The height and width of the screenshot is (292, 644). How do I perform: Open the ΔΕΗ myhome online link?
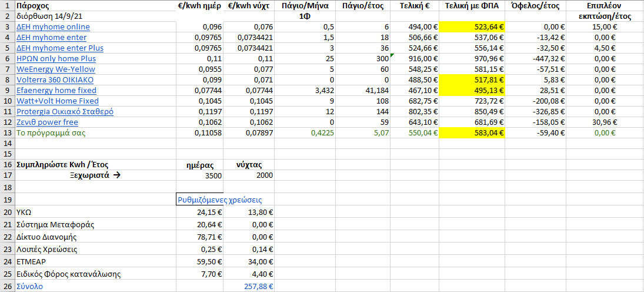(53, 27)
